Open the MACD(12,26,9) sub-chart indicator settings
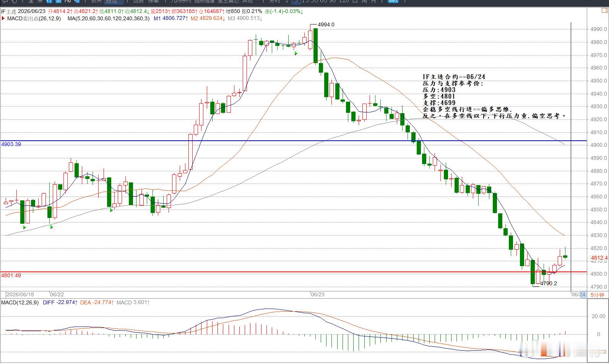Screen dimensions: 609x364 click(20, 302)
